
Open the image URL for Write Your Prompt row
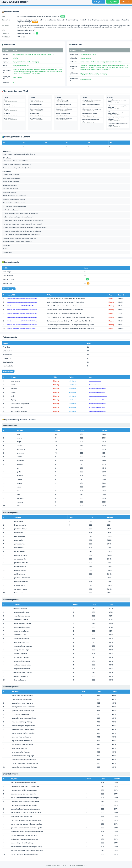point(22,317)
